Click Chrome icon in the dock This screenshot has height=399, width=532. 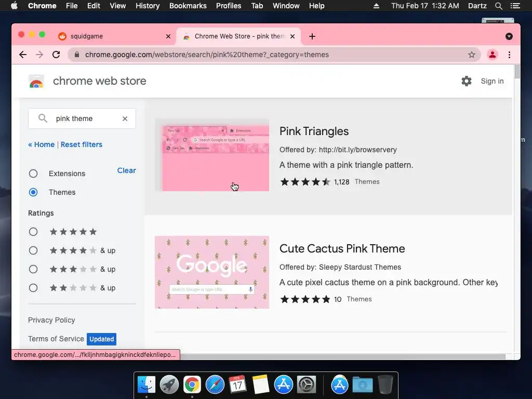point(192,385)
